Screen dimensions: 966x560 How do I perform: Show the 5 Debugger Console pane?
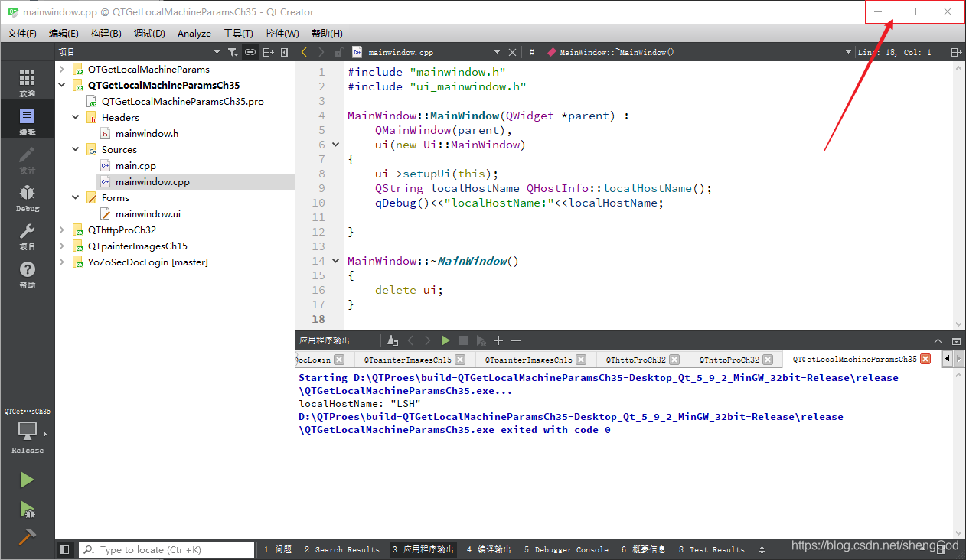pos(566,549)
